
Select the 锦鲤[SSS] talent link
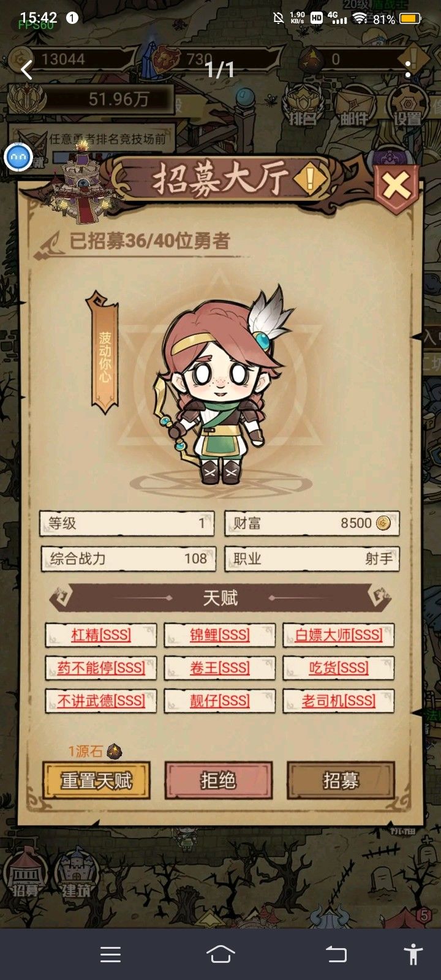point(220,635)
